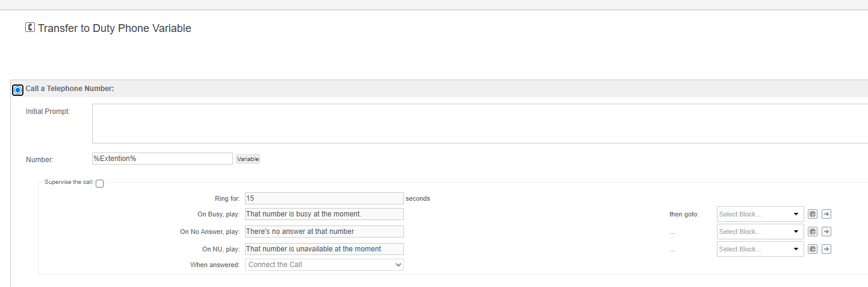This screenshot has width=868, height=287.
Task: Click the new-block icon in the On NU row
Action: [813, 249]
